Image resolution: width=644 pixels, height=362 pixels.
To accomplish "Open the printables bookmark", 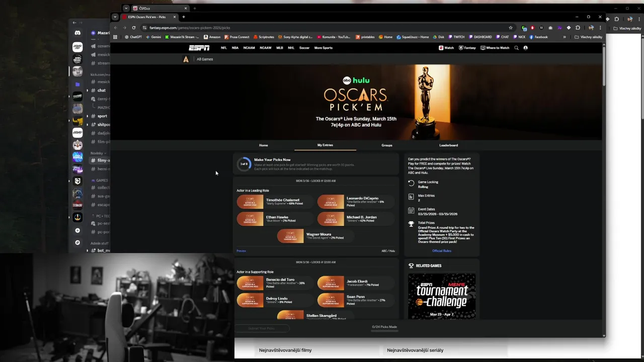I will [365, 37].
